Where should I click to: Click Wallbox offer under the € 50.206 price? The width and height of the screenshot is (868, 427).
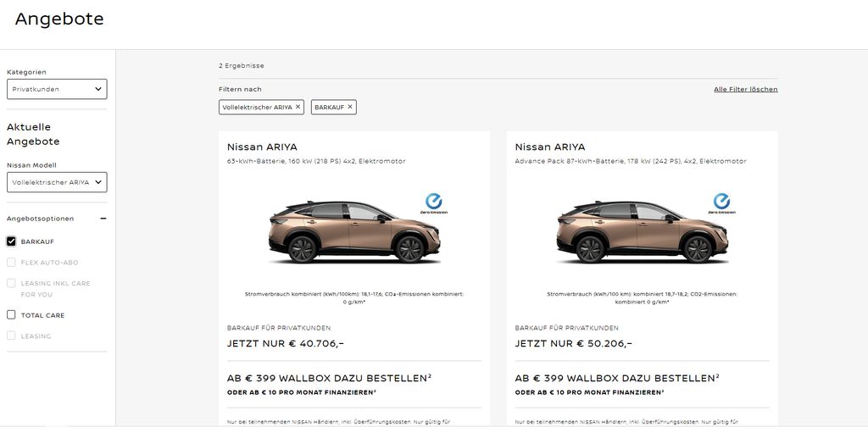point(617,379)
